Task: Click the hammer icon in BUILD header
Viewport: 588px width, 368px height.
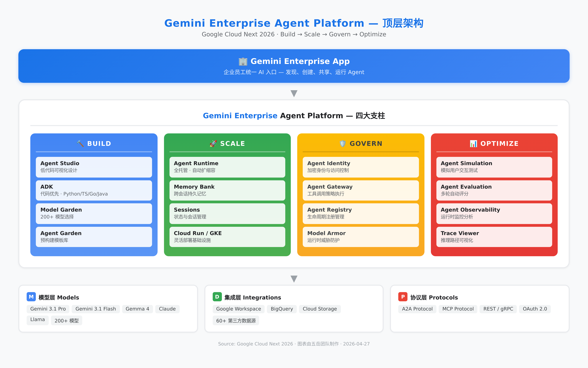Action: (80, 144)
